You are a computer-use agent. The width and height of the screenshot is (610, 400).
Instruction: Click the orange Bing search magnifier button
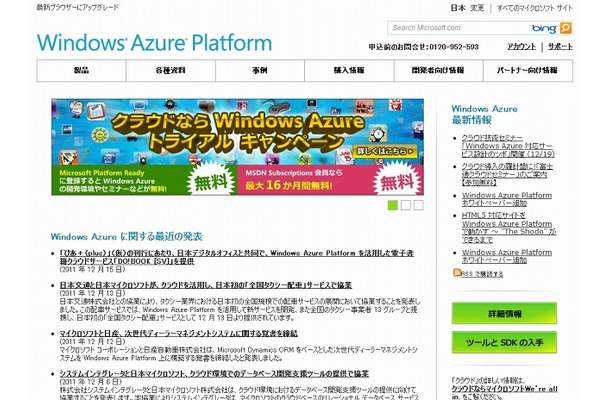click(x=565, y=28)
